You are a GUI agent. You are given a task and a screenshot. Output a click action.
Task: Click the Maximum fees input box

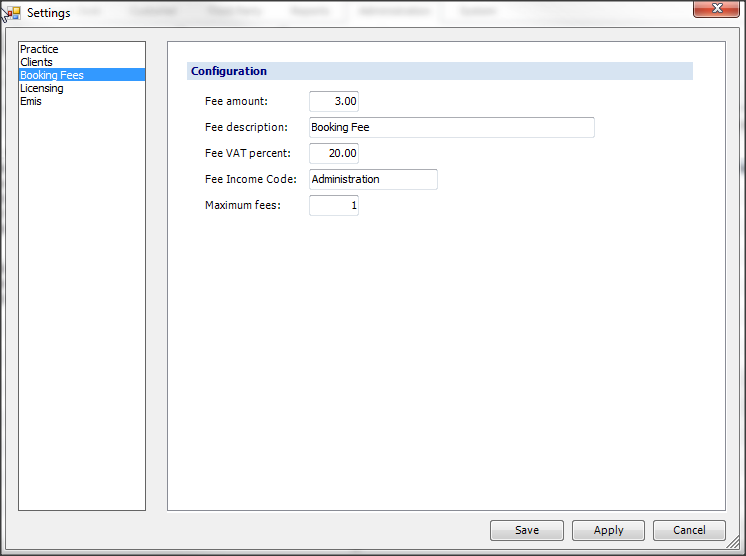point(333,205)
